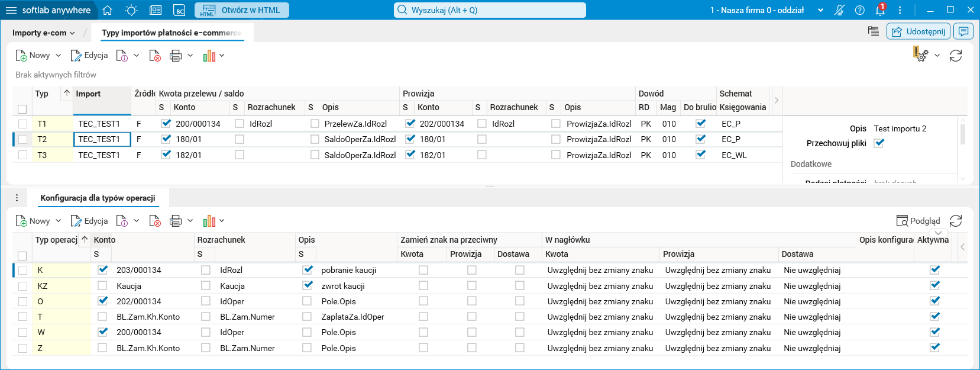The width and height of the screenshot is (980, 370).
Task: Open settings gears dropdown arrow
Action: click(x=937, y=56)
